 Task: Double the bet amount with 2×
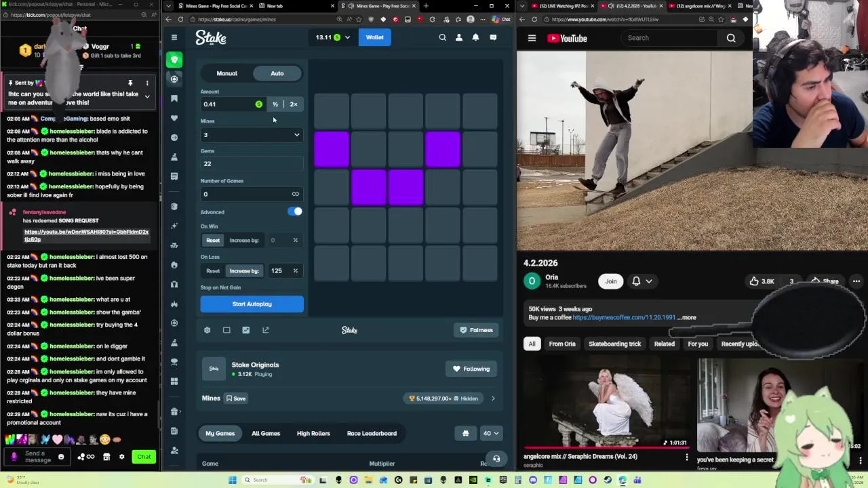(294, 104)
